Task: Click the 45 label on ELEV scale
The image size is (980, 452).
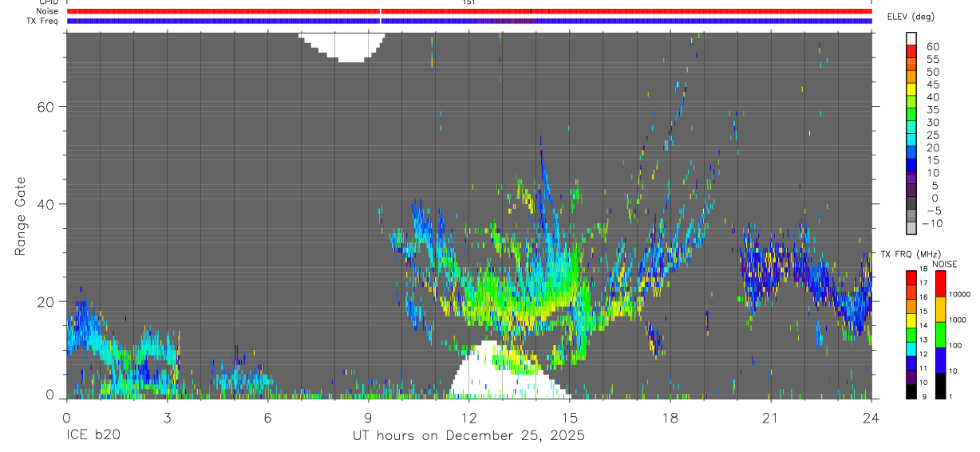Action: tap(932, 85)
